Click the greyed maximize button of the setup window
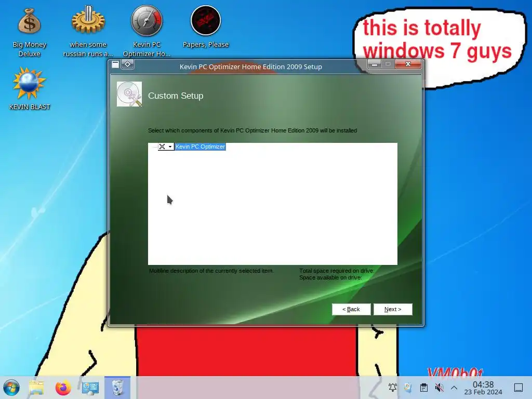 [x=388, y=64]
